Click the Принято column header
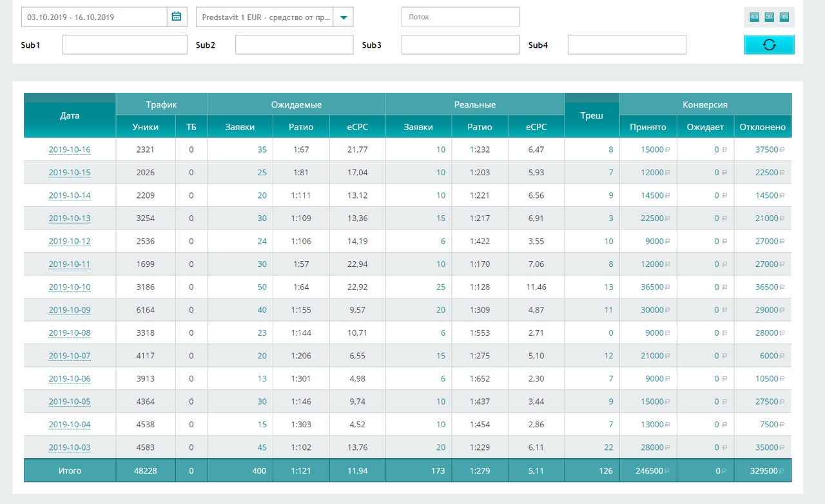 (x=648, y=127)
